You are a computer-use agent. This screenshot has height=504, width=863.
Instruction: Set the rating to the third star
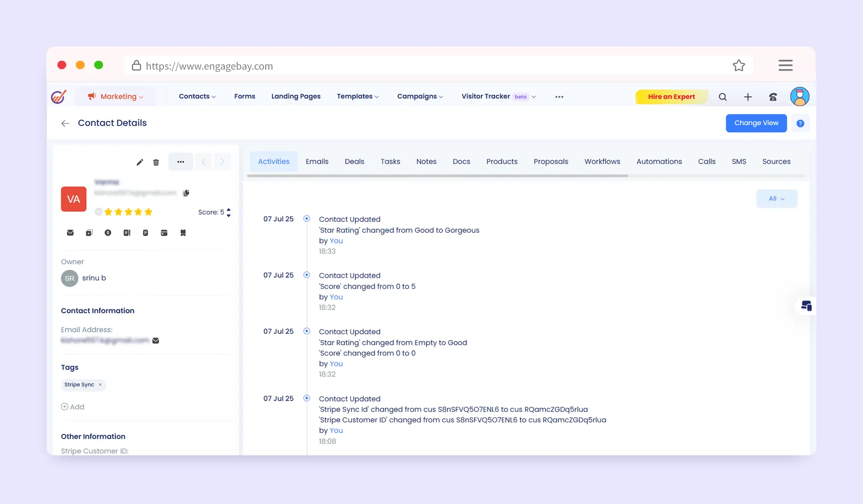[128, 212]
